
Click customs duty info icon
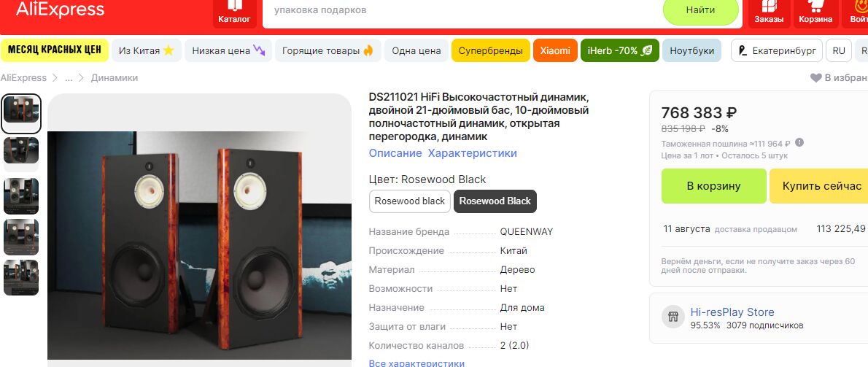799,143
